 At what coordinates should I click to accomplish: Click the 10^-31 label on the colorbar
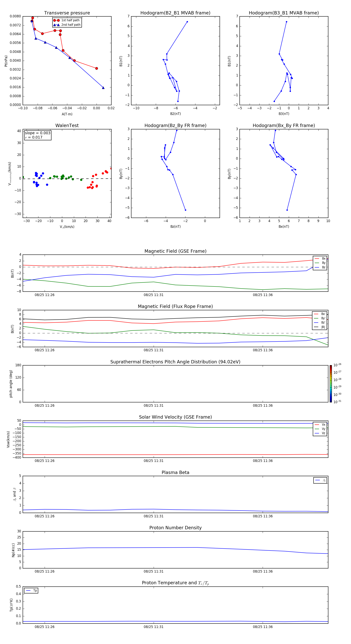pyautogui.click(x=337, y=402)
